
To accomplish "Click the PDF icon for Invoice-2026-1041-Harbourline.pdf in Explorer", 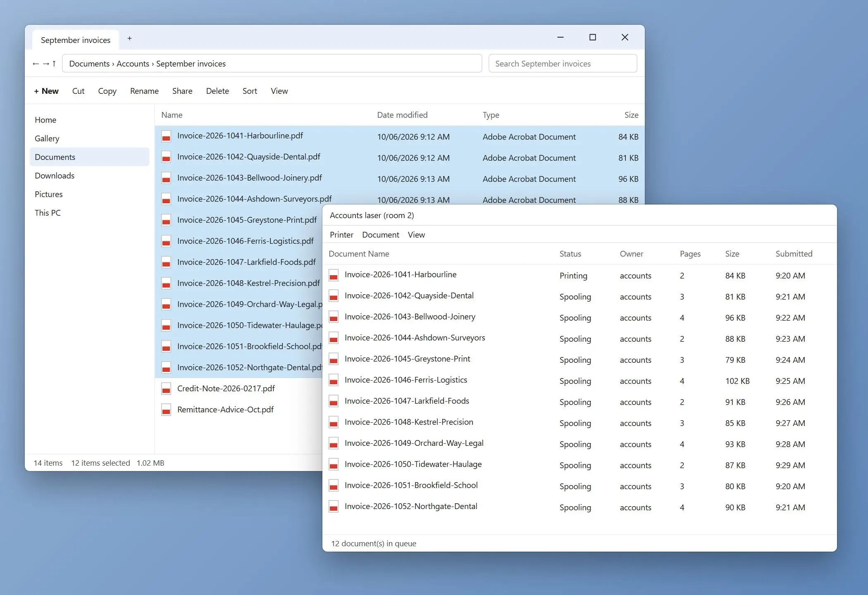I will click(x=166, y=136).
